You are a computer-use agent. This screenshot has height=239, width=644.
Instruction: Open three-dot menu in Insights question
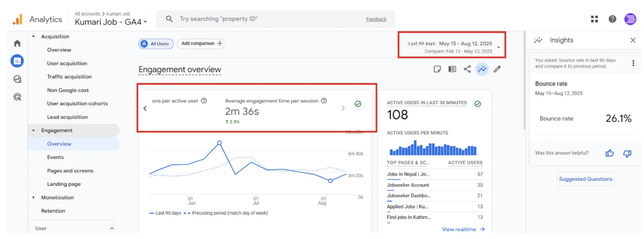[633, 63]
